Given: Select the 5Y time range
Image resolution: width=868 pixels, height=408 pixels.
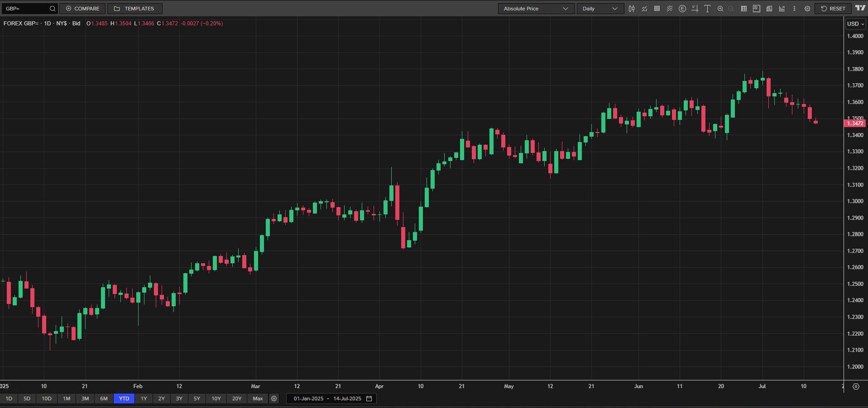Looking at the screenshot, I should (197, 399).
